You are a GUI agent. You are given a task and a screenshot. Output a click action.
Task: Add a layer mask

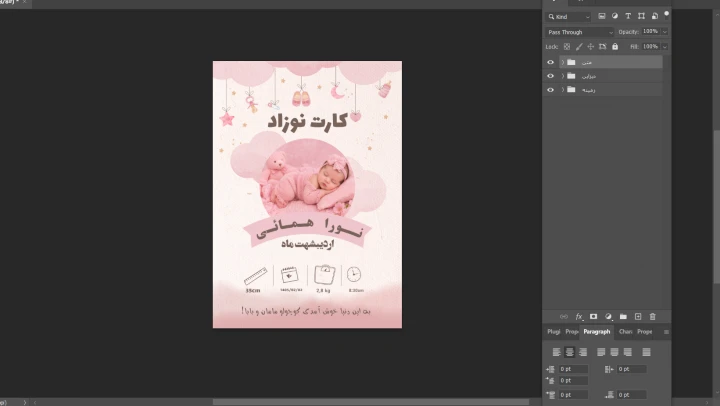(x=593, y=316)
